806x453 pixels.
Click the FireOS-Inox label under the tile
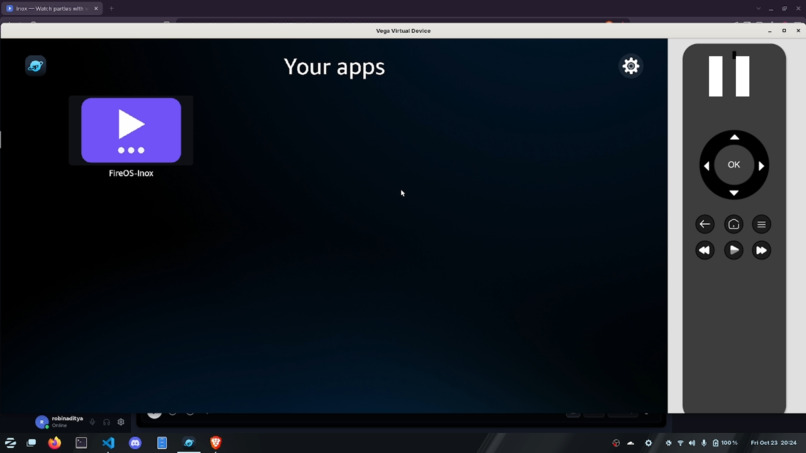[x=131, y=173]
